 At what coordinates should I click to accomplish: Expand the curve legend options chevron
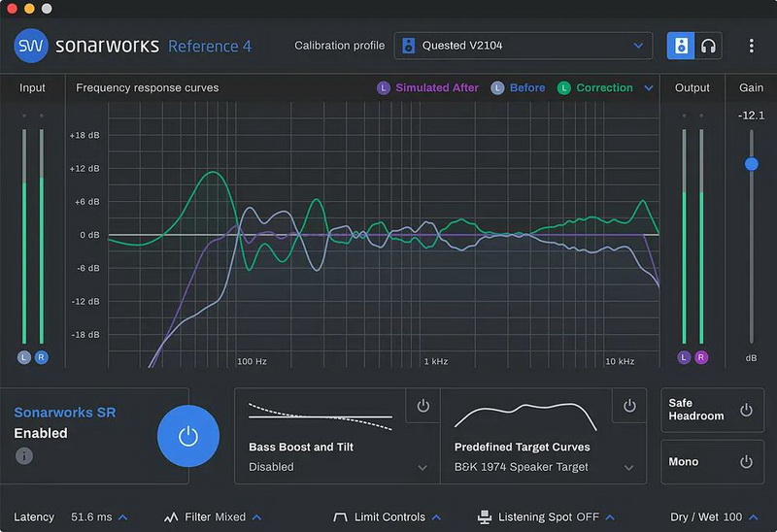(649, 88)
